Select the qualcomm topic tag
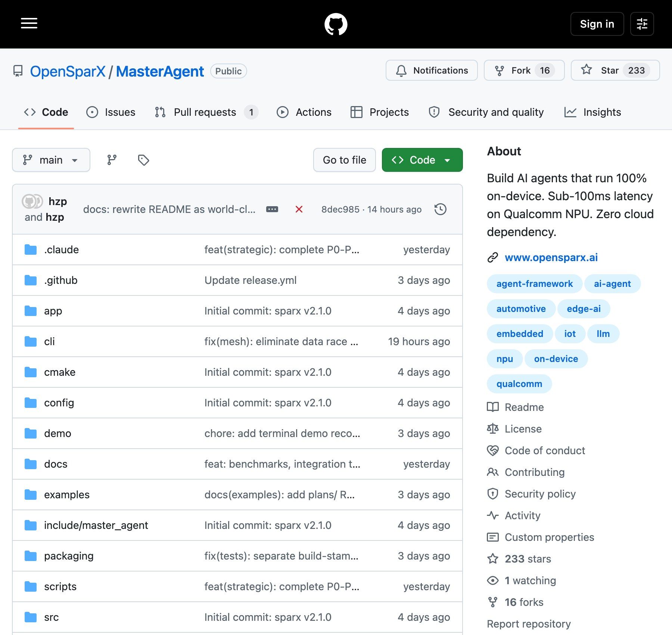 pyautogui.click(x=519, y=384)
